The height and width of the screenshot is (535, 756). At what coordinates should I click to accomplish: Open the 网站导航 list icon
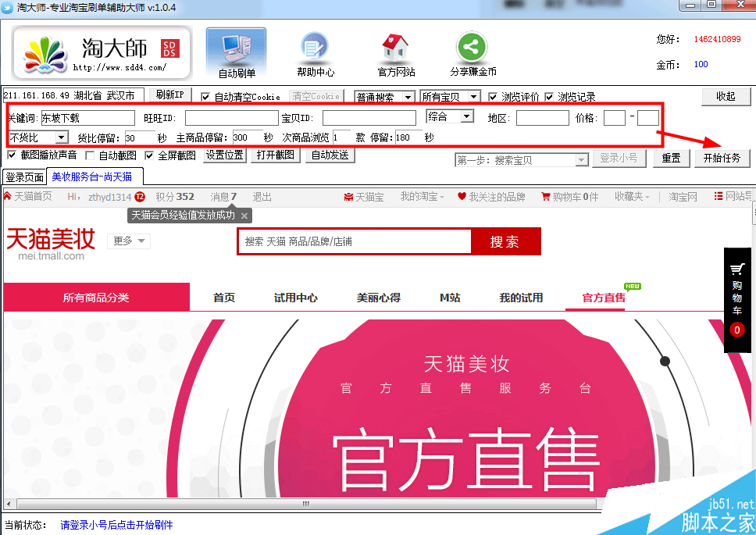pyautogui.click(x=733, y=196)
